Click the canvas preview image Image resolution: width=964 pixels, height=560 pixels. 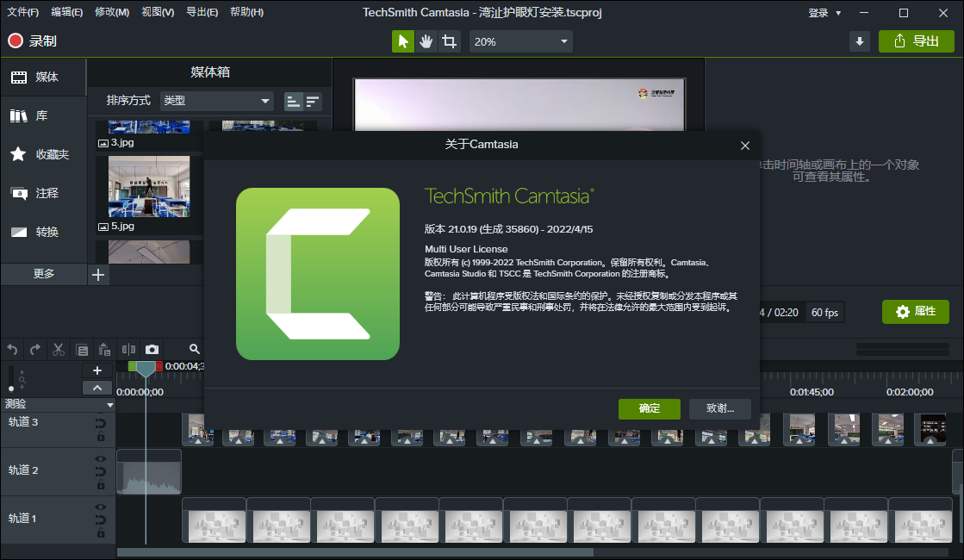pos(519,104)
